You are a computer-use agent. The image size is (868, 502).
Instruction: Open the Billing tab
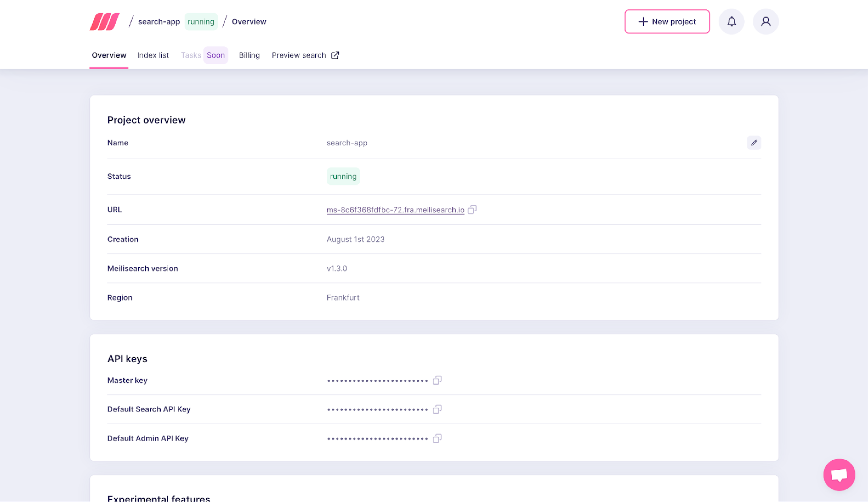[x=249, y=55]
